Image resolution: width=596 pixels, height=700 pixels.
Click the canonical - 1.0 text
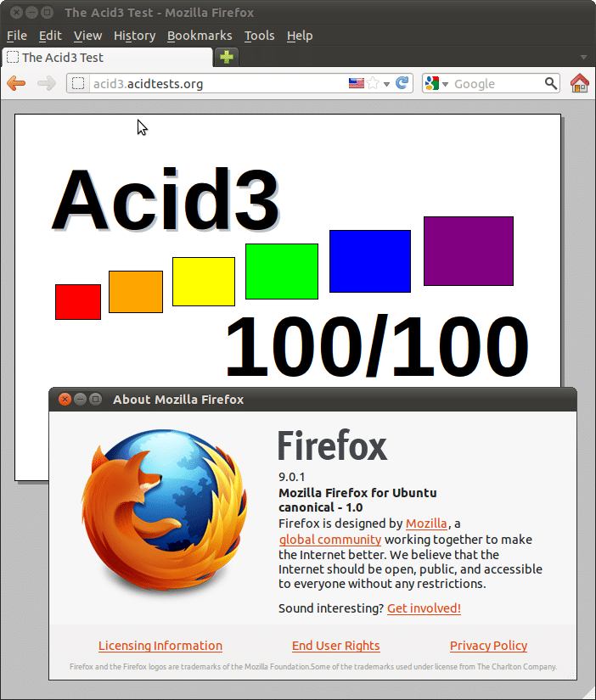coord(320,507)
